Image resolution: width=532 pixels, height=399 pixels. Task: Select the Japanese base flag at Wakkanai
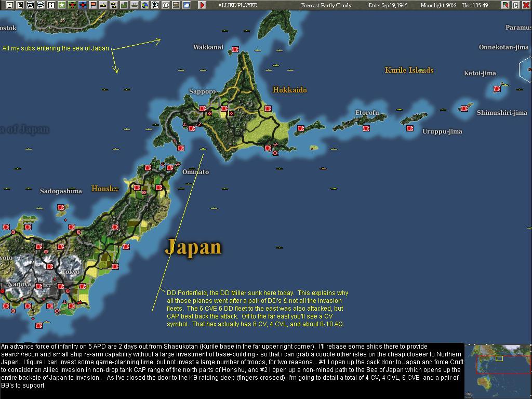coord(235,49)
